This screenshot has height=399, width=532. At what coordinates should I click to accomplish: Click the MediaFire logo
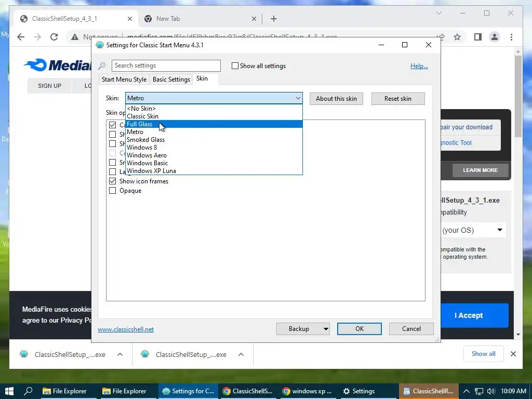(x=58, y=65)
